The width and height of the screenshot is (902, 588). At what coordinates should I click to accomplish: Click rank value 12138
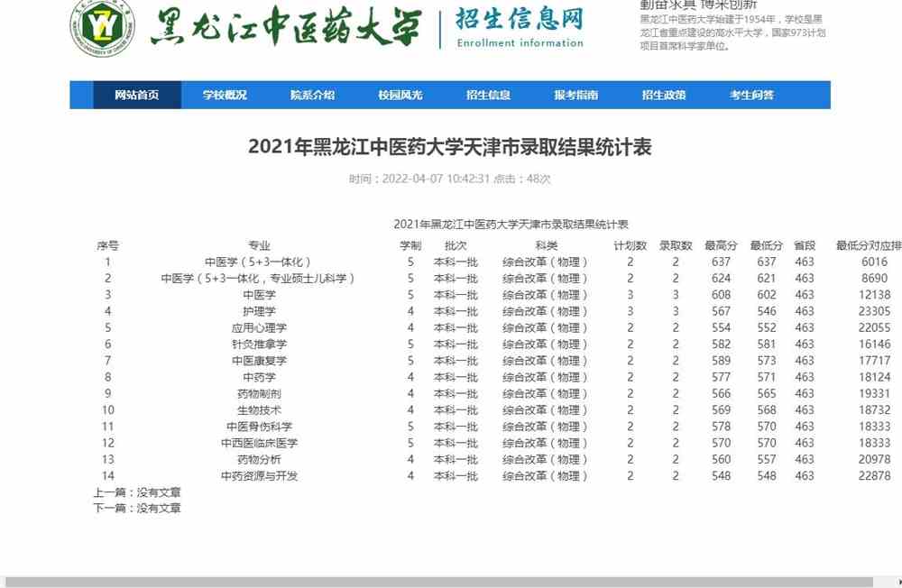[874, 295]
